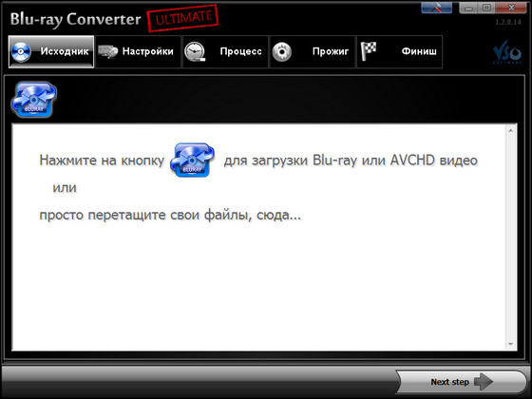Click the vertical scrollbar track of the file list
The image size is (532, 399).
coord(511,237)
